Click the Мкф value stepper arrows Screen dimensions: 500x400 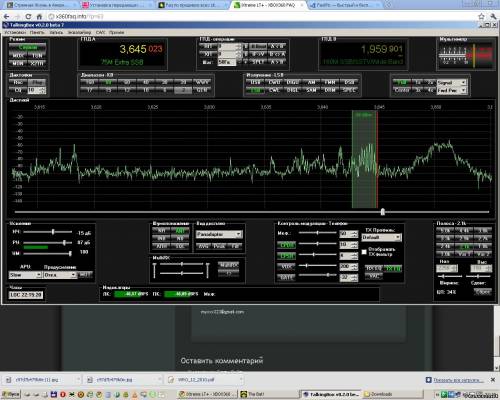tap(355, 234)
